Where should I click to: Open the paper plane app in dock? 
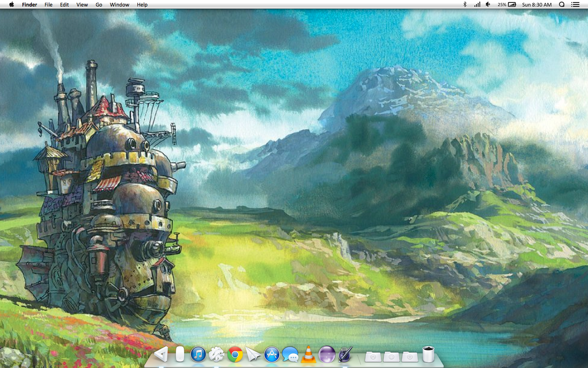coord(253,355)
